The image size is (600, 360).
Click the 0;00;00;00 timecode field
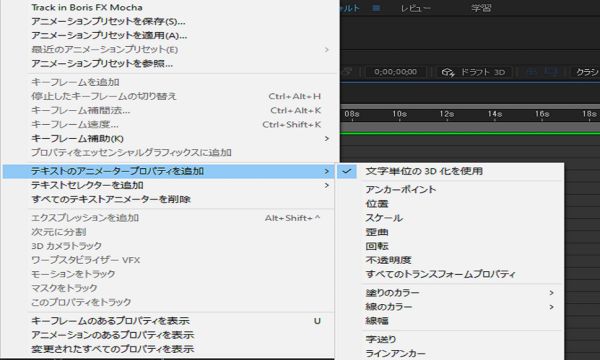point(395,72)
